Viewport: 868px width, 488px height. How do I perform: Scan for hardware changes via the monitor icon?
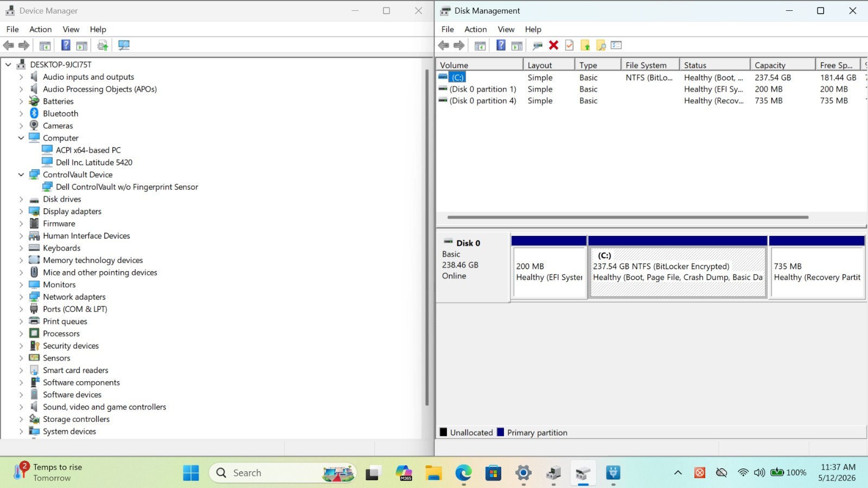[x=124, y=46]
